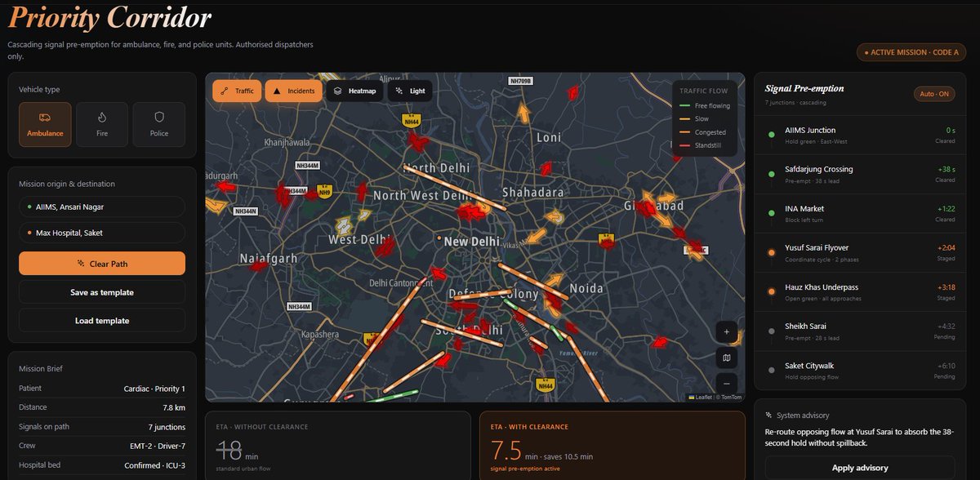Select the Ambulance vehicle type
Image resolution: width=980 pixels, height=480 pixels.
click(45, 124)
